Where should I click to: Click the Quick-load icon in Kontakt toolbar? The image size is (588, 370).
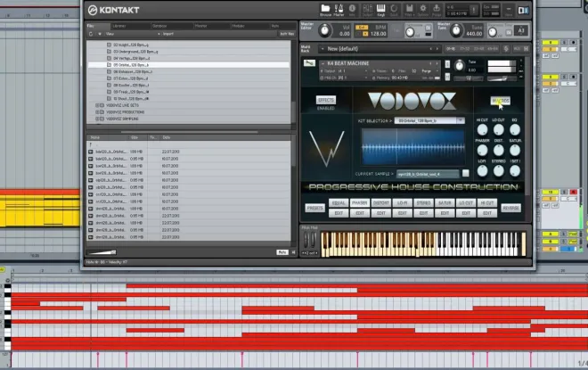click(394, 10)
